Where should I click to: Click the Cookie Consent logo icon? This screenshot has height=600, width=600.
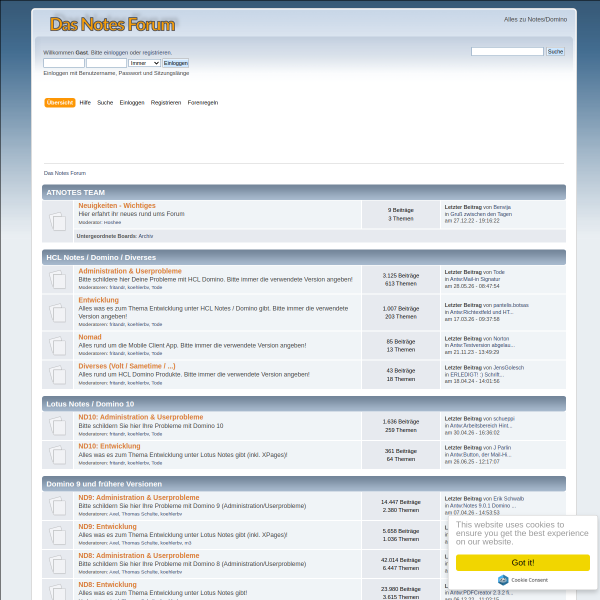pyautogui.click(x=503, y=580)
